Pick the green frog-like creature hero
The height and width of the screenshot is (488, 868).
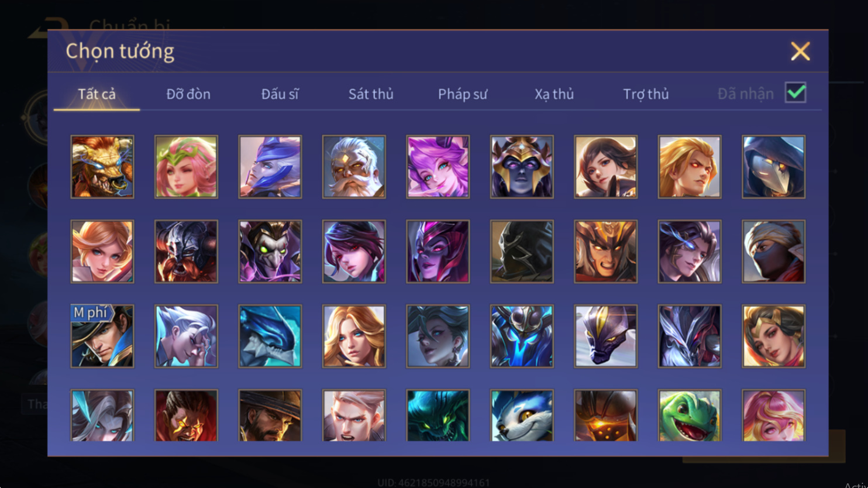[x=690, y=415]
